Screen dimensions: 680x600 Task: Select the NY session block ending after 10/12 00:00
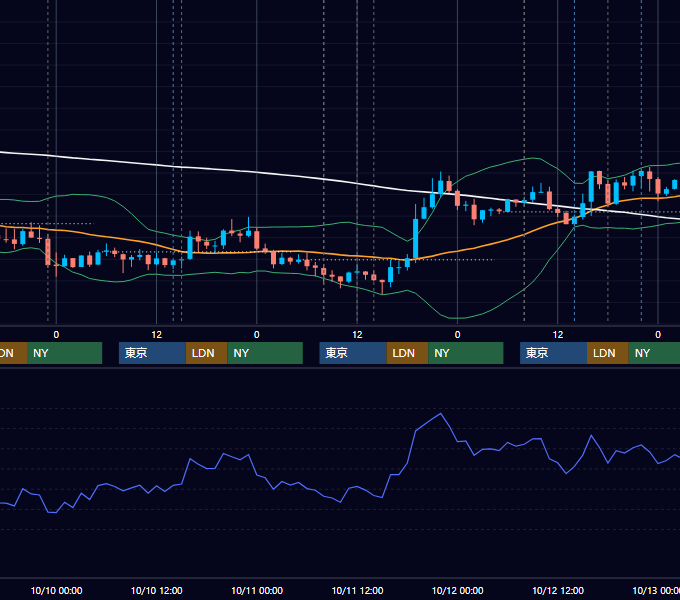(x=466, y=353)
